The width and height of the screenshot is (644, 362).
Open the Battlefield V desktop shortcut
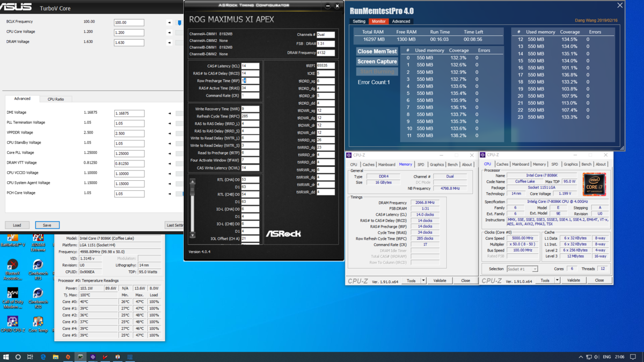pos(12,241)
